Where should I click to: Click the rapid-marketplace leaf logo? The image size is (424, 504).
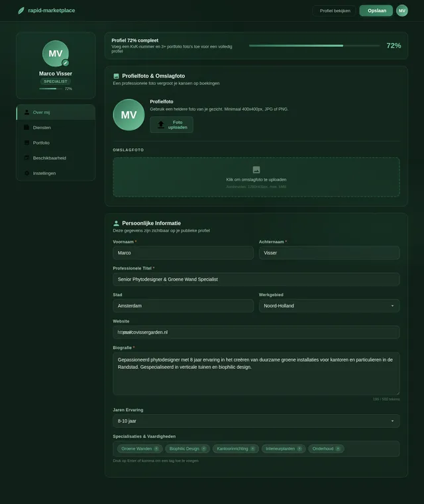pyautogui.click(x=21, y=11)
